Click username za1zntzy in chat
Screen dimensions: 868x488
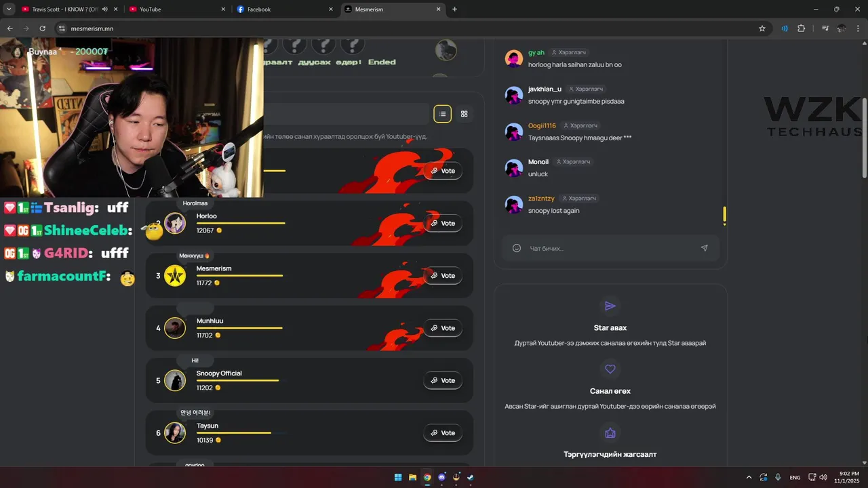point(541,199)
